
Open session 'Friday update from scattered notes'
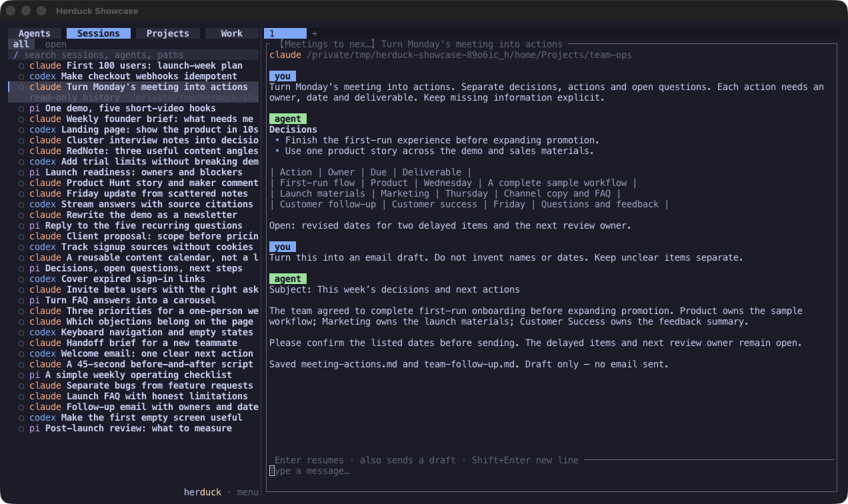point(133,193)
